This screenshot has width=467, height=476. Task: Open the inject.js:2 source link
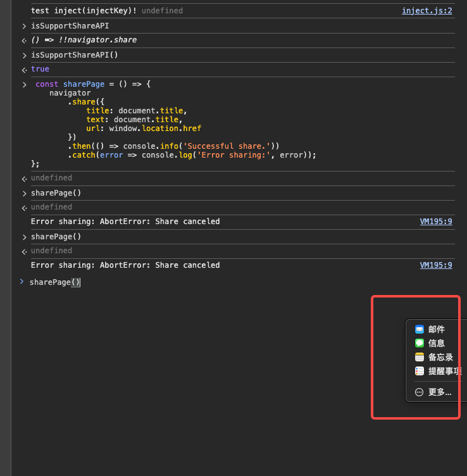point(427,11)
